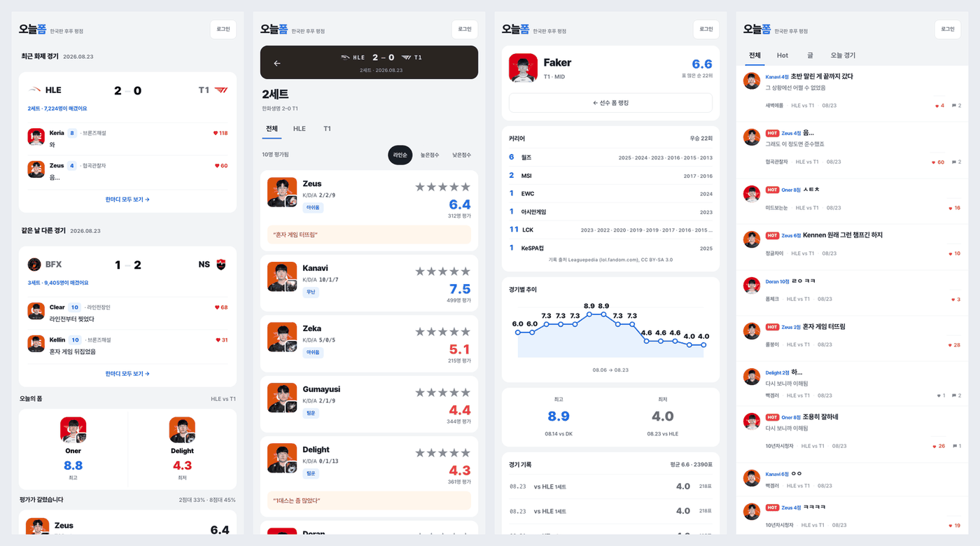Screen dimensions: 980x546
Task: Switch to the T1 tab under 2세트
Action: [327, 129]
